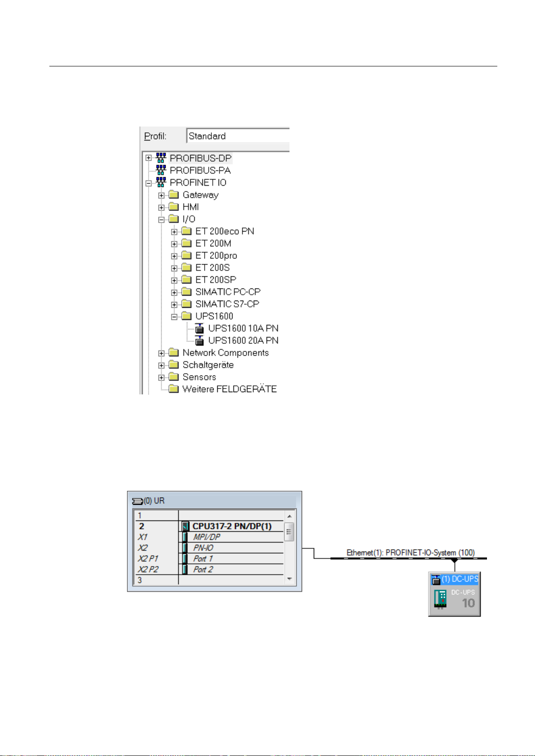Expand the Gateway folder
535x756 pixels.
coord(162,195)
